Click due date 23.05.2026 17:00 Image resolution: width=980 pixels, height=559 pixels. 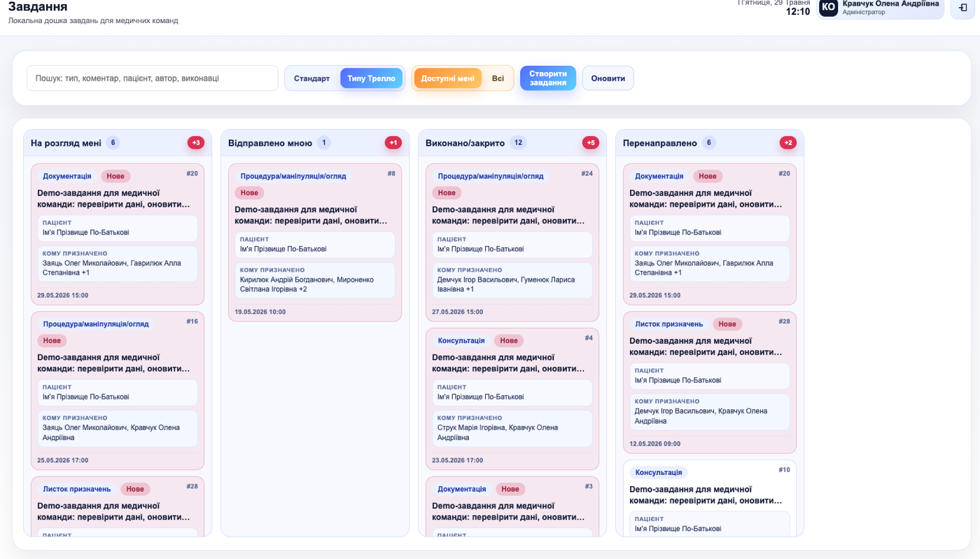point(458,461)
